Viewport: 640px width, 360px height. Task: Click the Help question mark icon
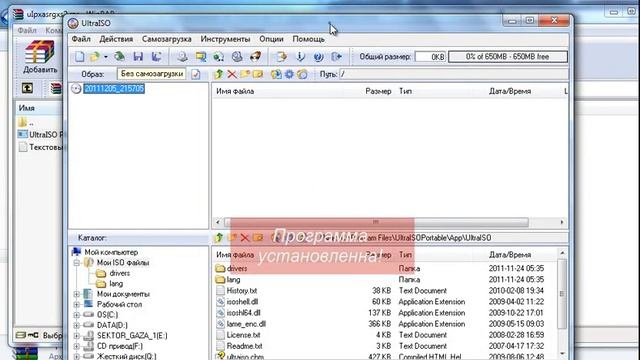coord(318,56)
